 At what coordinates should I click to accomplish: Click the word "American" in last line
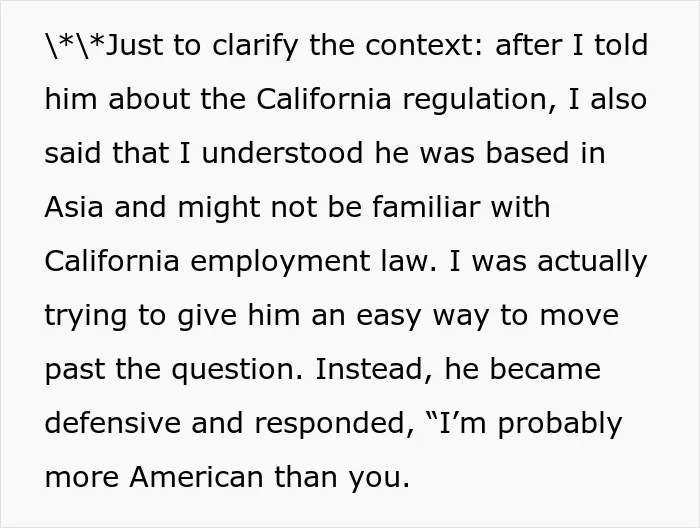tap(196, 477)
